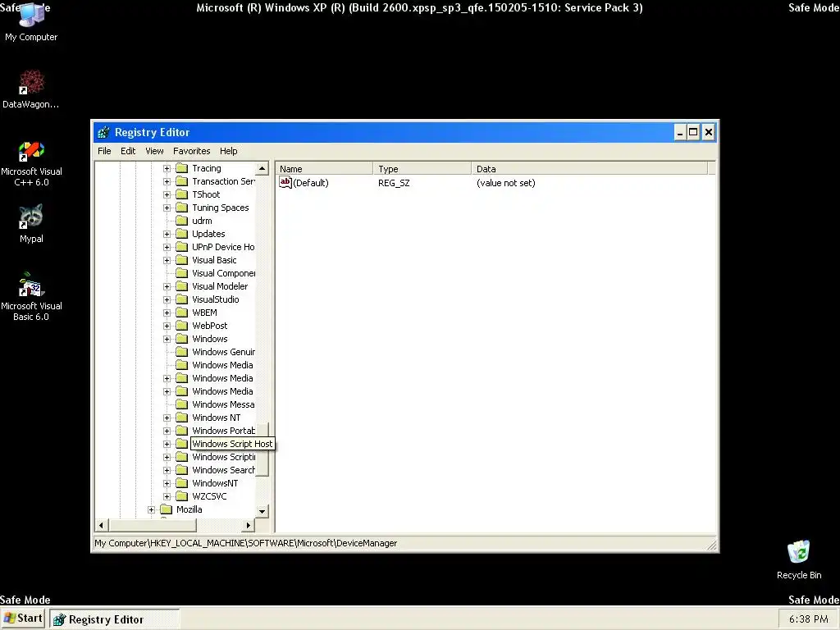
Task: Select the udrm folder icon
Action: (x=181, y=221)
